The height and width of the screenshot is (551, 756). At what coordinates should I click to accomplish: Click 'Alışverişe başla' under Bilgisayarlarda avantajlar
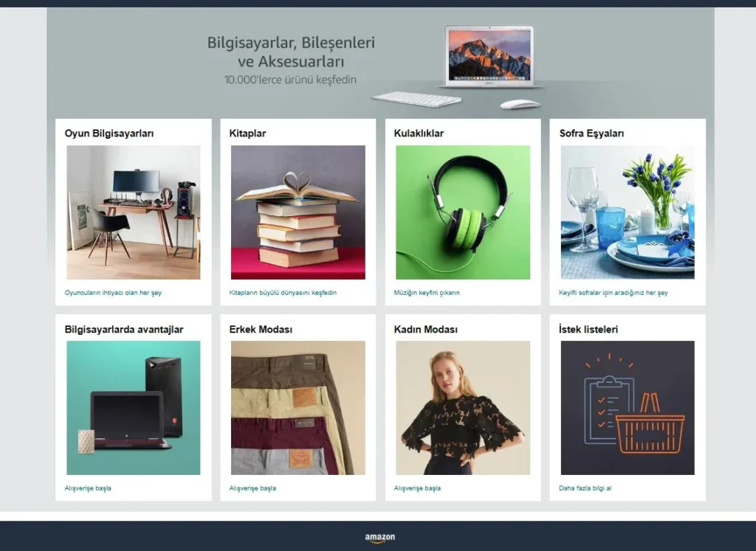(88, 488)
